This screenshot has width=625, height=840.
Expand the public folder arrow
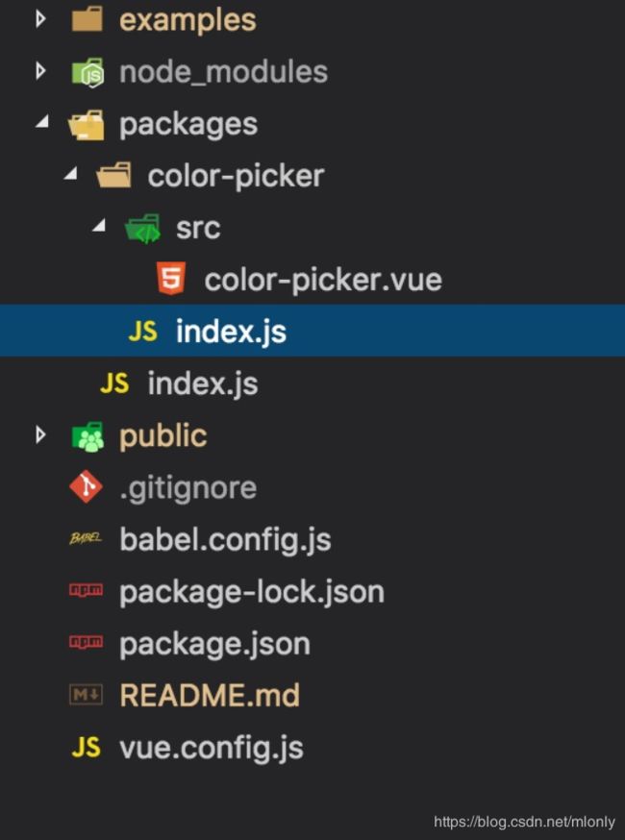tap(40, 434)
